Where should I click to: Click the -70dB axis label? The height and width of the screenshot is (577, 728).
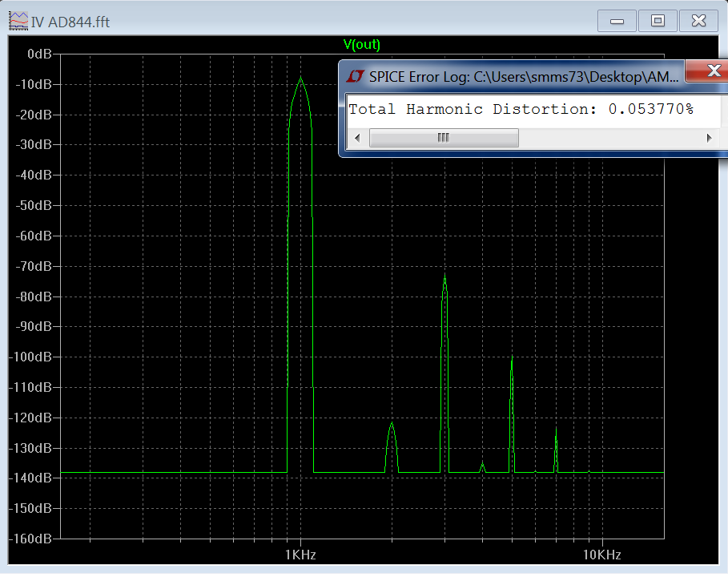(x=34, y=266)
